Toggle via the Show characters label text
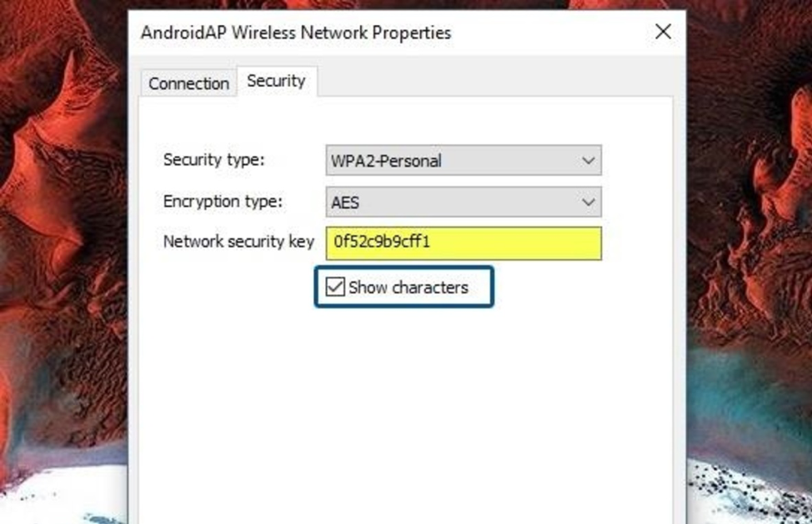 pos(408,287)
